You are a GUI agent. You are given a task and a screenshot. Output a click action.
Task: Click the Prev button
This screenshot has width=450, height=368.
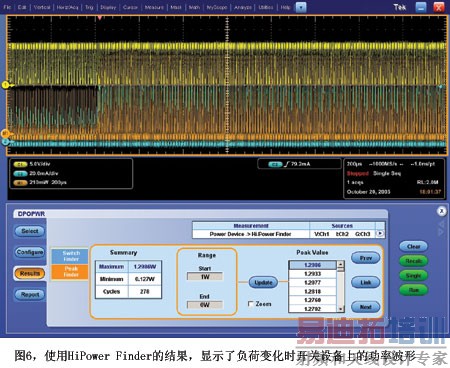coord(366,258)
